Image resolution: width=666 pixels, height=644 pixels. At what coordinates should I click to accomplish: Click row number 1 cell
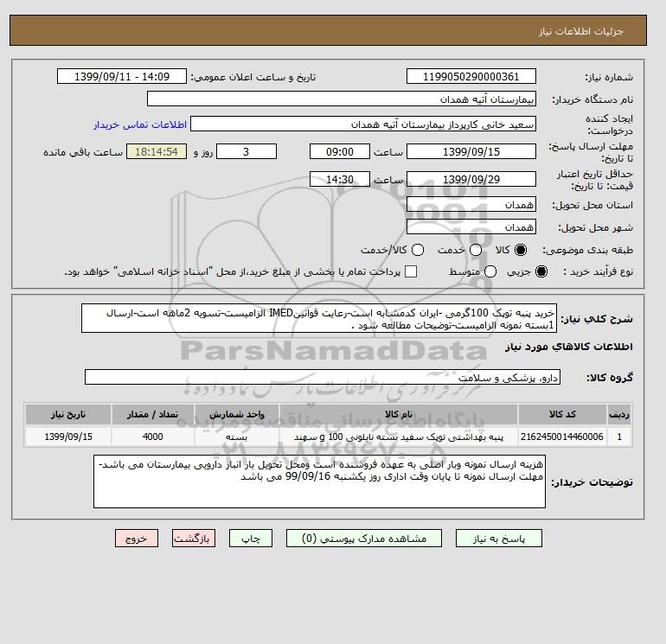[x=619, y=437]
